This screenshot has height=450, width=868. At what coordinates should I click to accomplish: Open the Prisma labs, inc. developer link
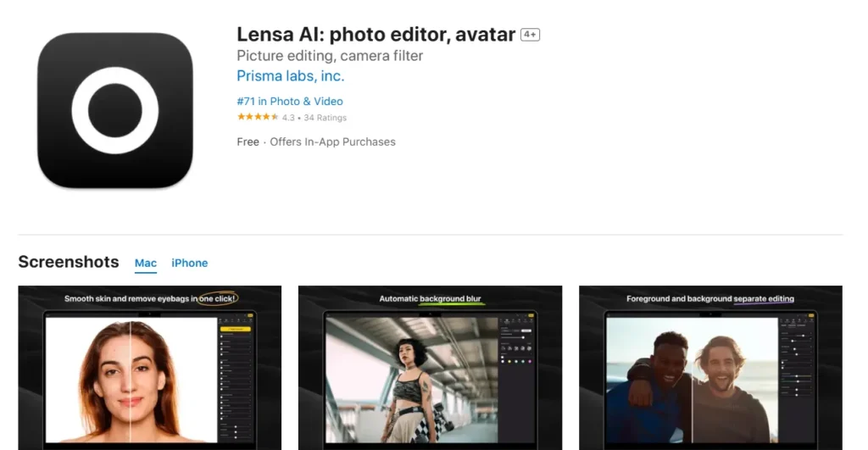click(290, 75)
